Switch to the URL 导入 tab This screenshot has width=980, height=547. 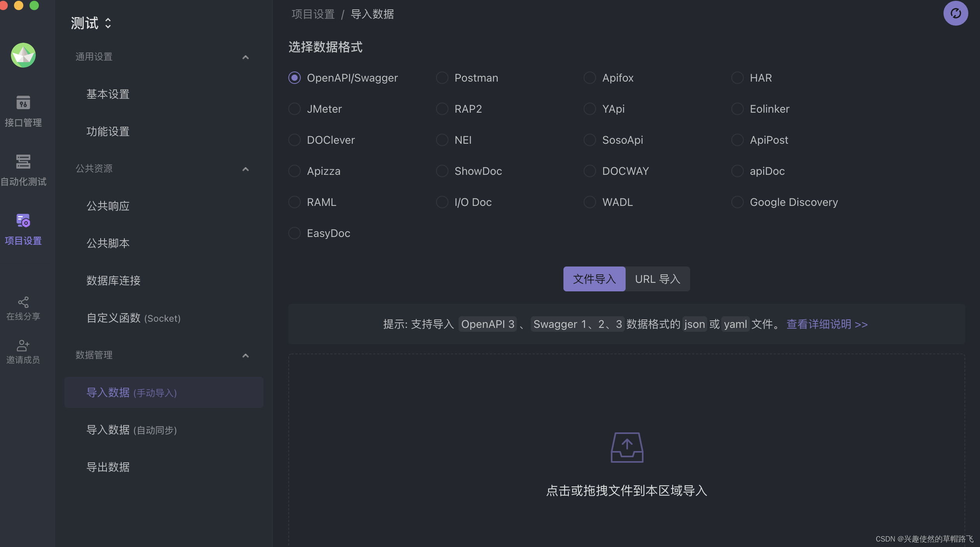[657, 279]
